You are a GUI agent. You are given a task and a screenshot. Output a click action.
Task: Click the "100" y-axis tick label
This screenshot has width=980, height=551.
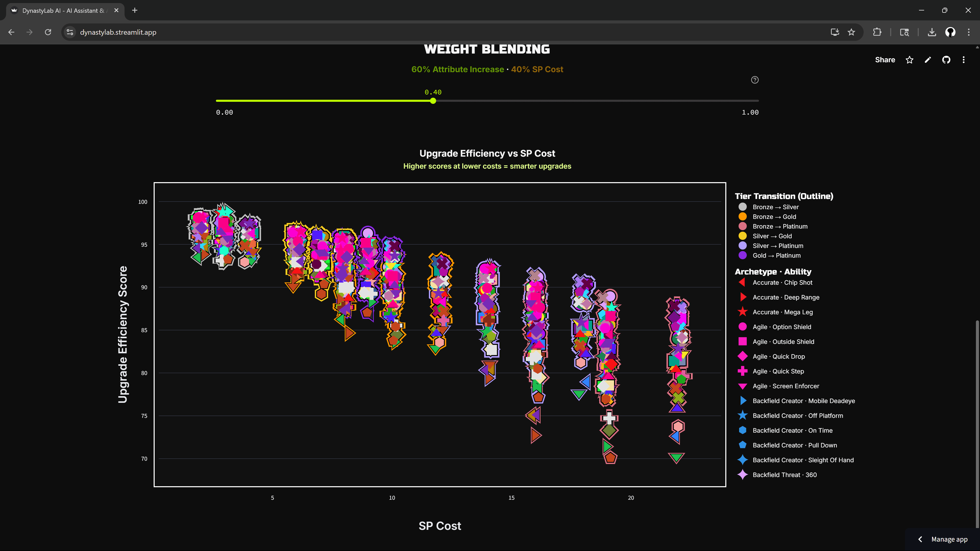(143, 202)
